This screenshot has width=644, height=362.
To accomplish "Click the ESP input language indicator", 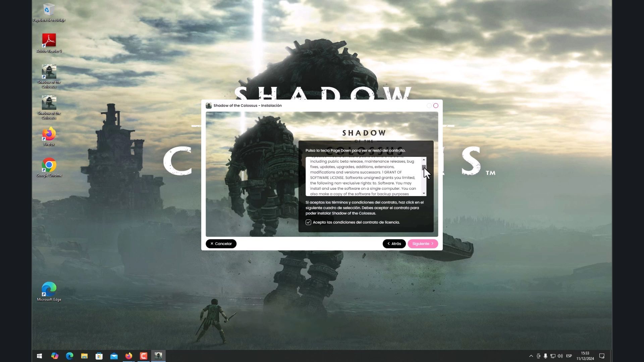I will click(569, 356).
